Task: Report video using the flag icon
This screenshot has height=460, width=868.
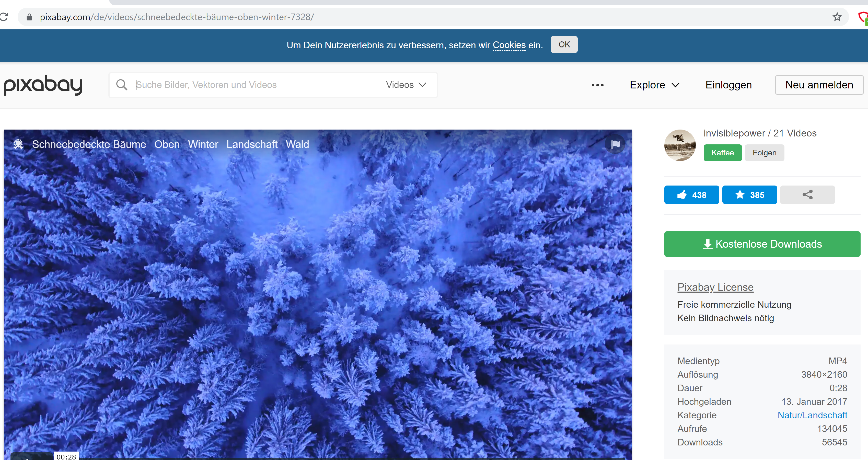Action: tap(615, 144)
